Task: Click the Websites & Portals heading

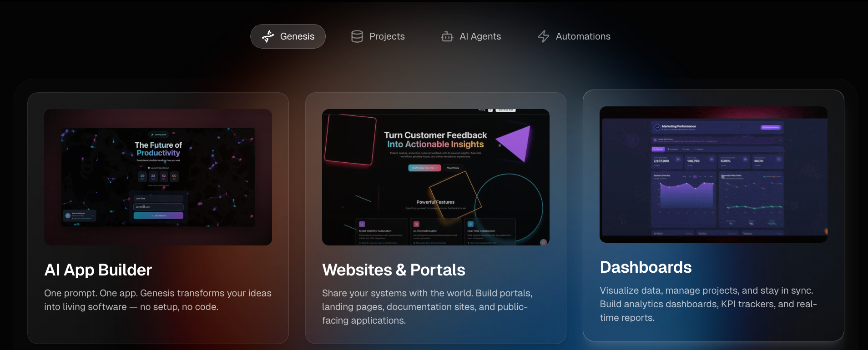Action: click(394, 270)
